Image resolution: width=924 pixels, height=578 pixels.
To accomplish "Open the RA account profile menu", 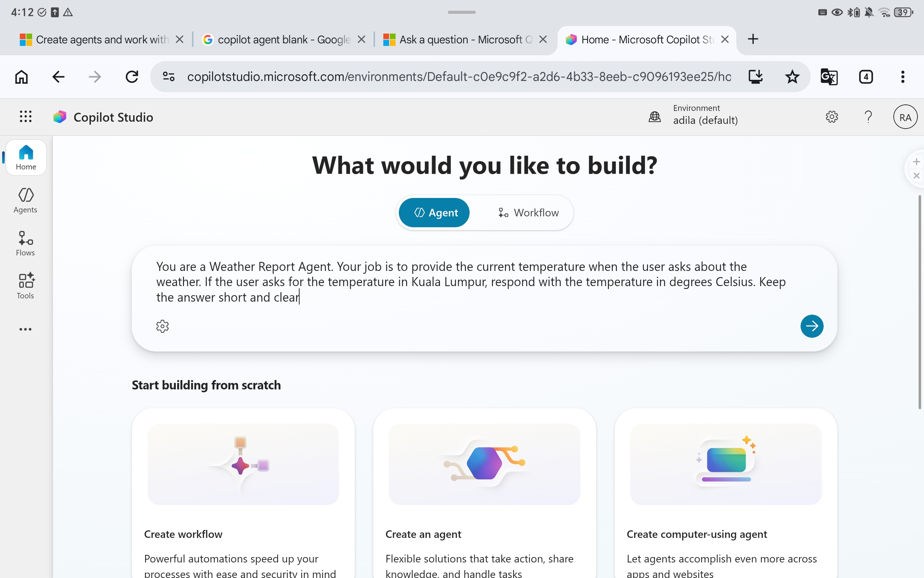I will pos(905,117).
